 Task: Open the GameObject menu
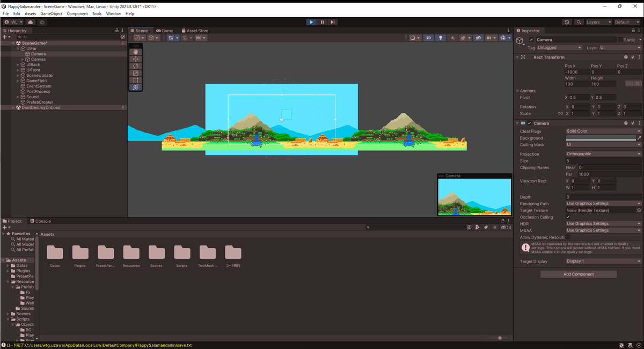tap(52, 13)
